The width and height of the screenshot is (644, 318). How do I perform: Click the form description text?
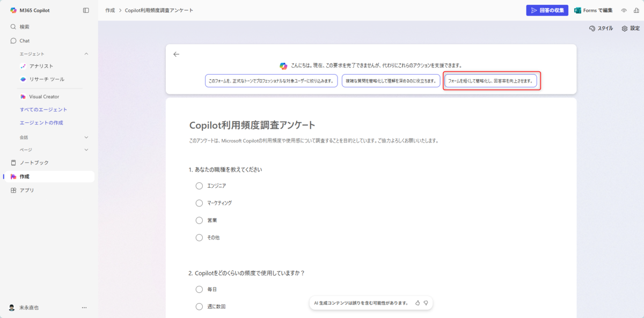[x=314, y=140]
